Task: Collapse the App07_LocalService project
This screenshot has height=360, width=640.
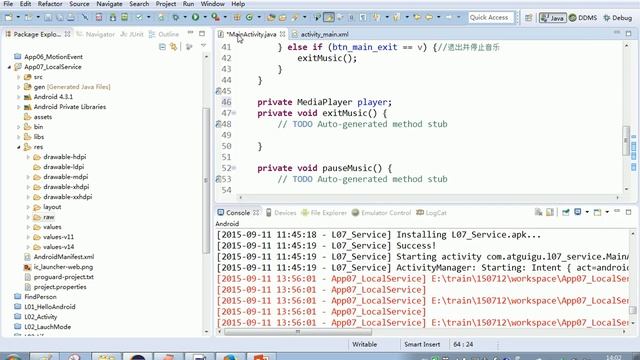Action: [9, 67]
